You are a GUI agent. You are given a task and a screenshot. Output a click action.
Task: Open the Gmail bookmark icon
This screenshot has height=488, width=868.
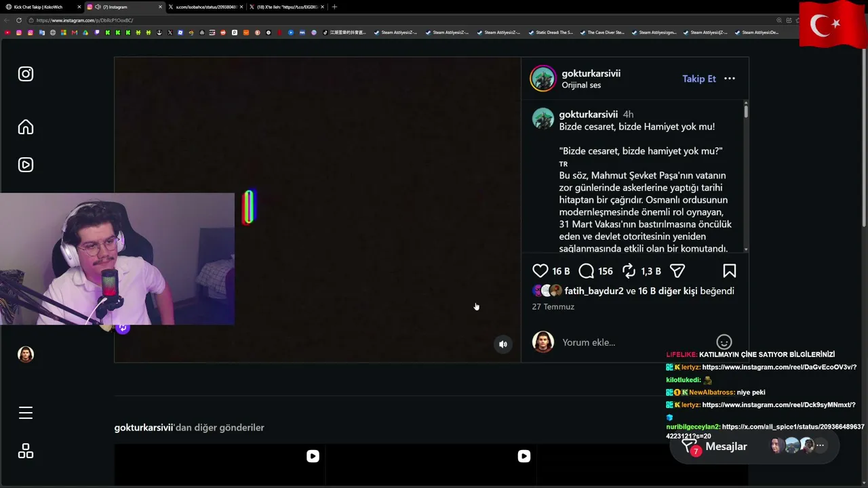pos(74,33)
